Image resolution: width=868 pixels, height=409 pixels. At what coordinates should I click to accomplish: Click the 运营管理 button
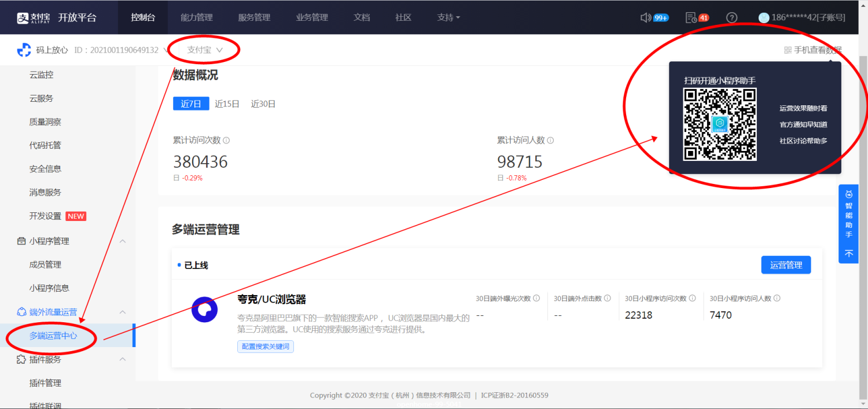(786, 265)
